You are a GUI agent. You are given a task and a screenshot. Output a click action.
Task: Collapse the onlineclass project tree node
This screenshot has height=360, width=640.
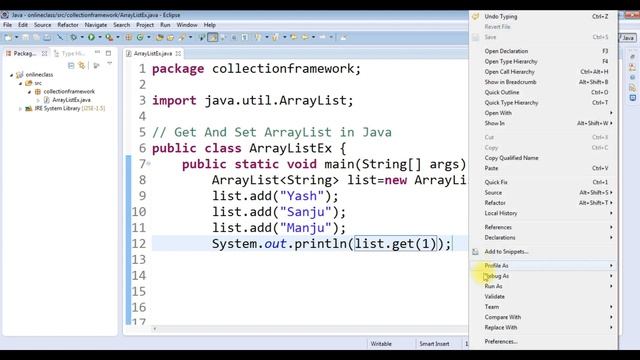tap(11, 75)
